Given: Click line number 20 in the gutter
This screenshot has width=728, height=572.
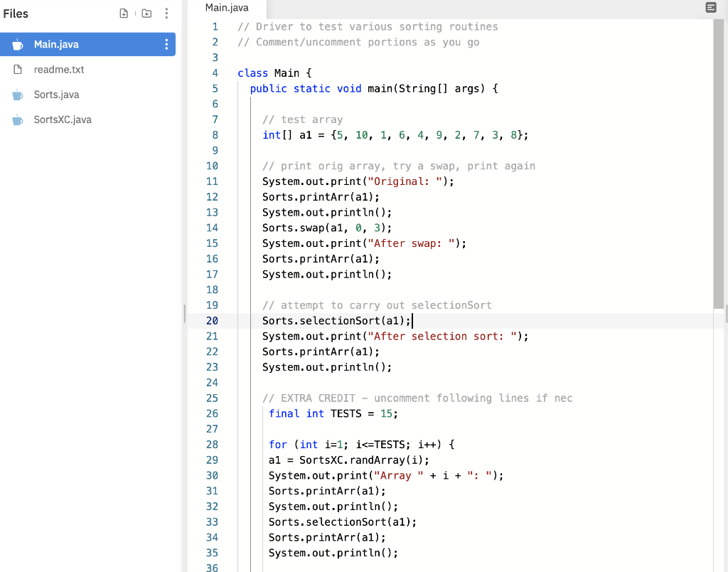Looking at the screenshot, I should tap(212, 321).
